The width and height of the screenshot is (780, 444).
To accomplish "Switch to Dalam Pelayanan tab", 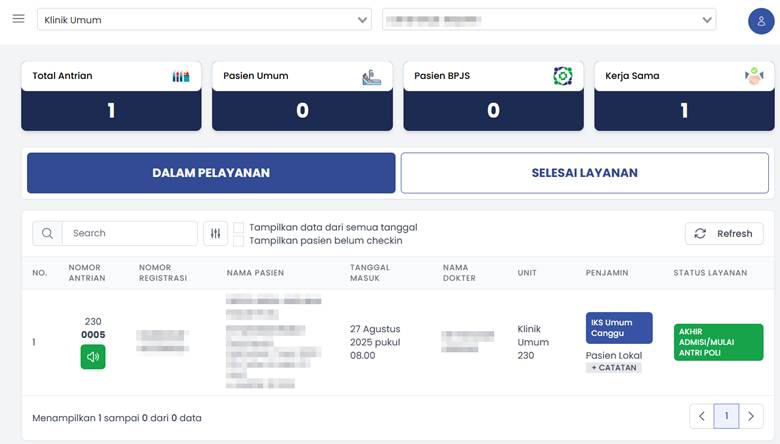I will click(211, 173).
